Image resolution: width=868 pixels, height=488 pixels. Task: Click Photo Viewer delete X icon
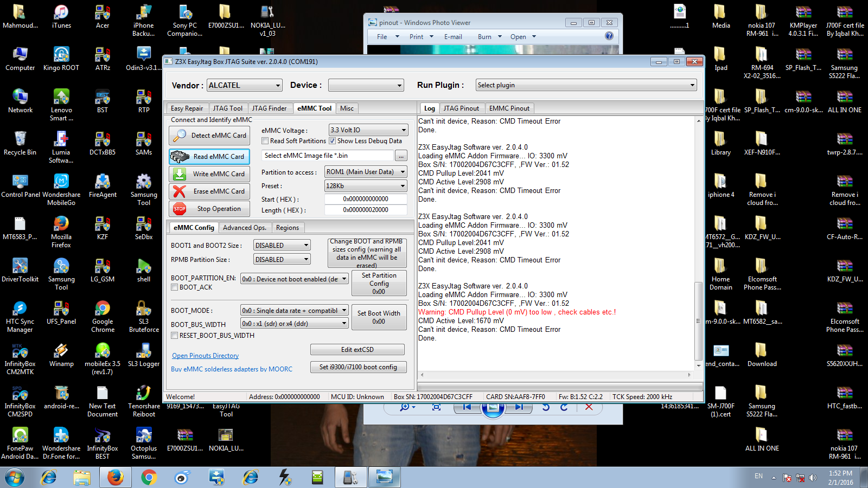point(589,407)
